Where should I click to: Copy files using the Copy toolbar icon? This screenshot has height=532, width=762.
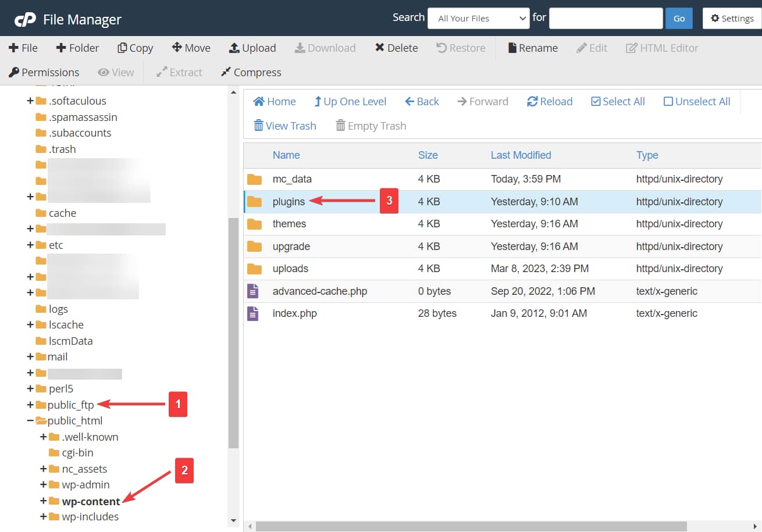135,48
